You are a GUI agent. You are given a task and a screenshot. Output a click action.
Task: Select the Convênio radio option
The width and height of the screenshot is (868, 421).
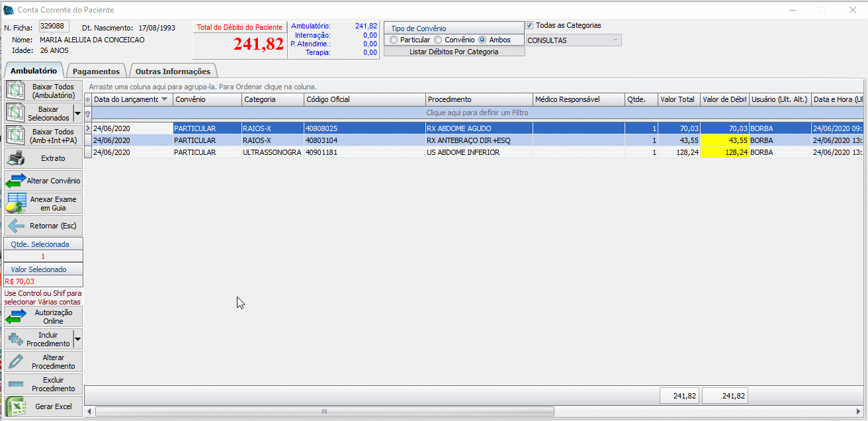[438, 40]
